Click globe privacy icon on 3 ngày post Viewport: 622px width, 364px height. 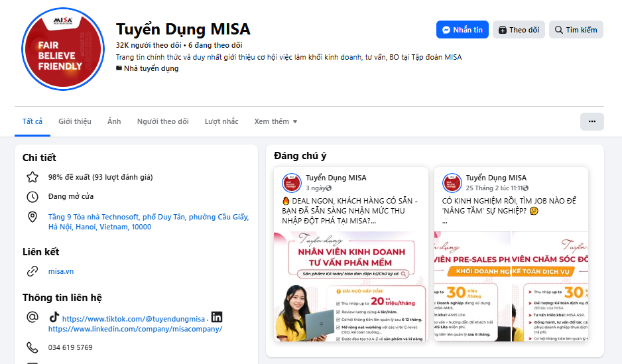pos(328,188)
